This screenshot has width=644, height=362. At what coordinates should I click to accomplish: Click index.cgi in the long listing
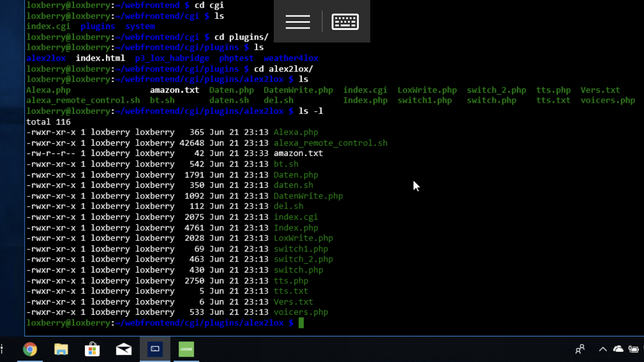[x=296, y=217]
